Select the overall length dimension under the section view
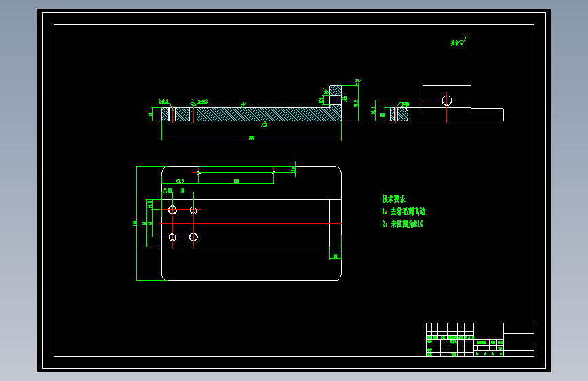Viewport: 588px width, 381px height. [251, 138]
